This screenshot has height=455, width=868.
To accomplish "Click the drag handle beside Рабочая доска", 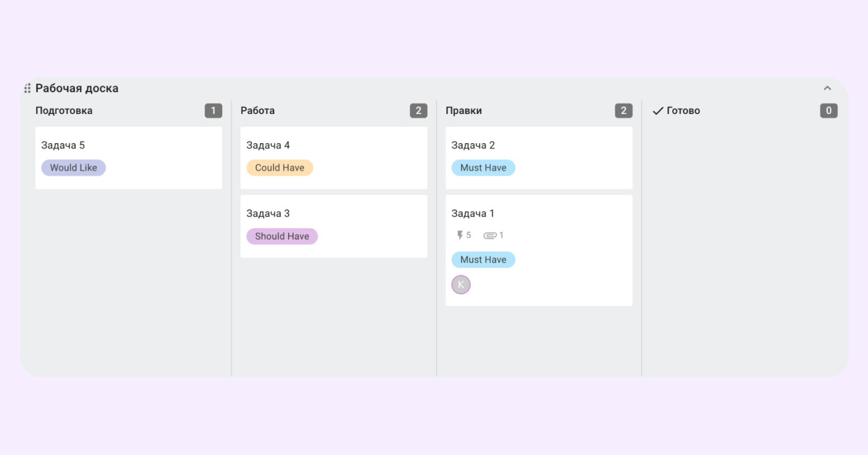I will click(27, 88).
